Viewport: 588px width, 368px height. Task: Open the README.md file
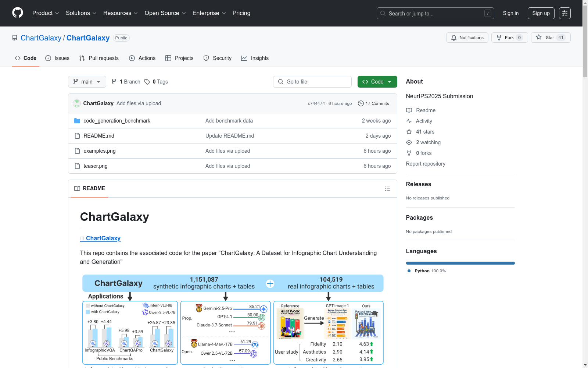pos(99,136)
